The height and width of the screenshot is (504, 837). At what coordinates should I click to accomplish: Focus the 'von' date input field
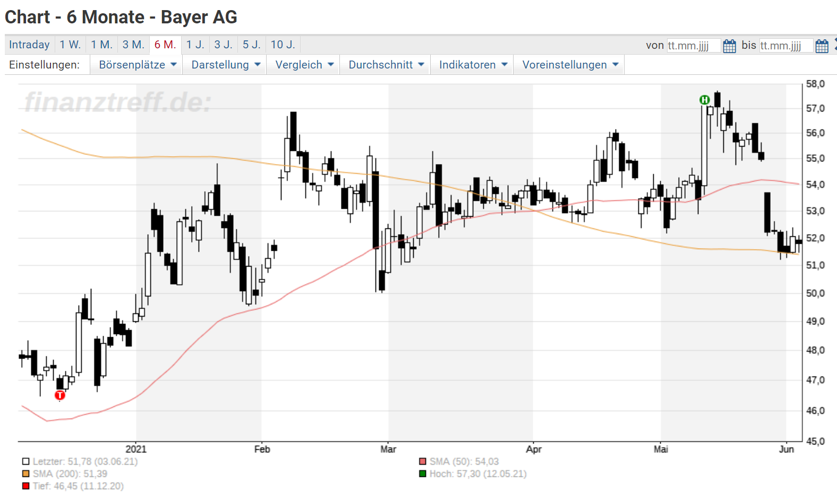click(x=694, y=46)
